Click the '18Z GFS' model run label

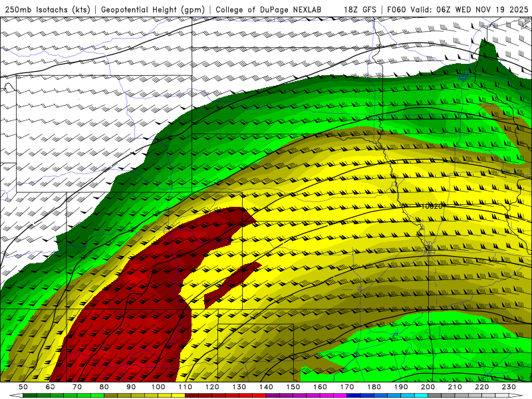coord(360,9)
